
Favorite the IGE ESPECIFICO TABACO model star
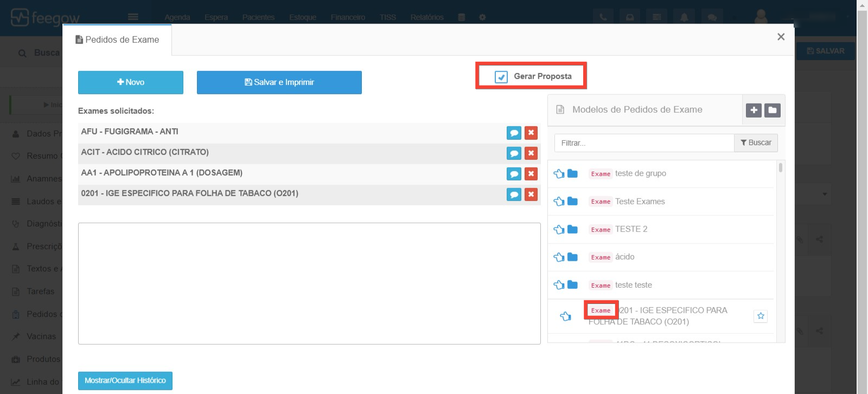[x=761, y=316]
